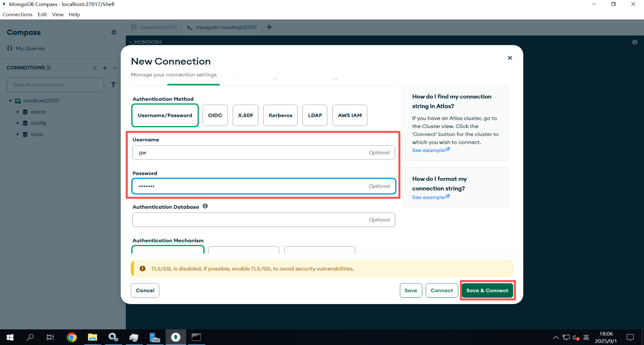Open Task View on taskbar

point(50,337)
